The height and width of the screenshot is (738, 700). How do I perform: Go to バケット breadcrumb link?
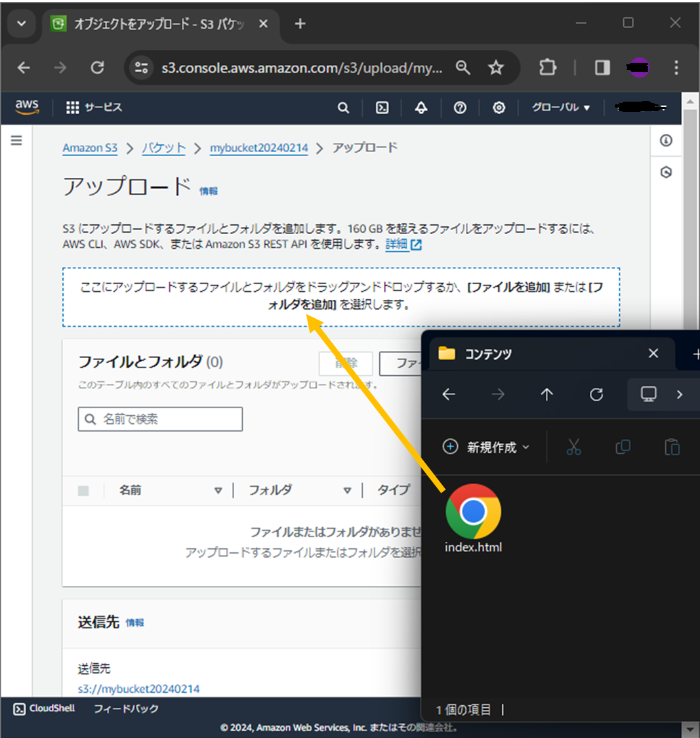(x=164, y=148)
